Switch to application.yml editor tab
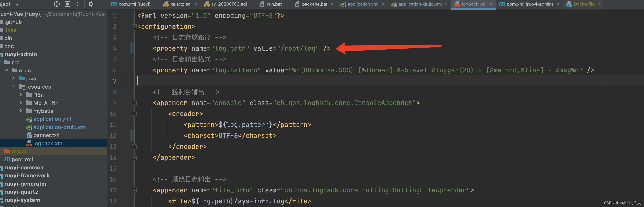 [x=363, y=4]
